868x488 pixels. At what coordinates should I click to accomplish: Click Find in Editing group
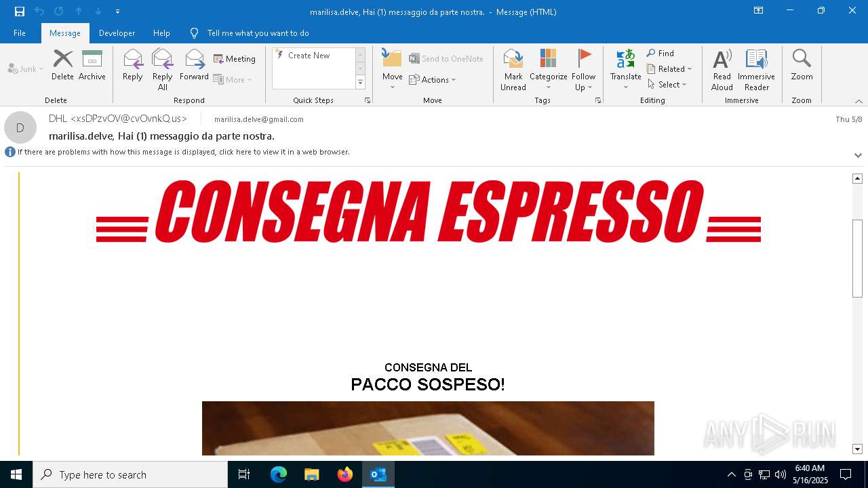coord(660,54)
